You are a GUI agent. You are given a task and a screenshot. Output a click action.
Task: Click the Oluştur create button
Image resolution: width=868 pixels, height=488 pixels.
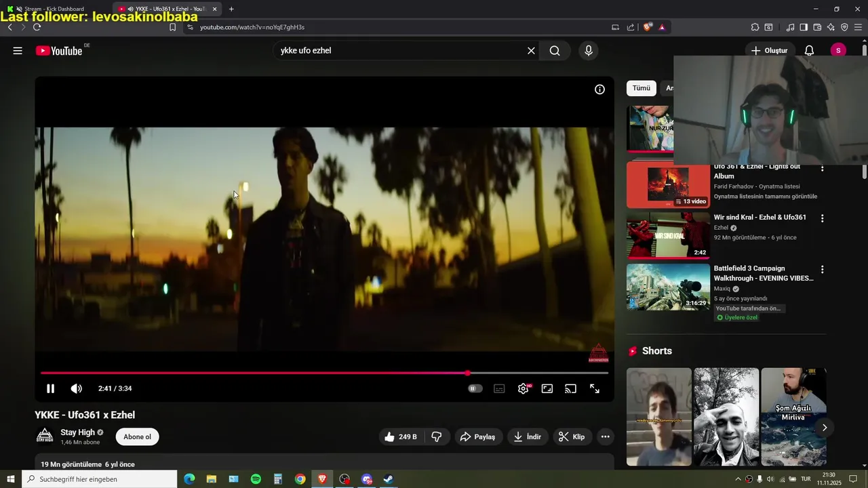tap(770, 51)
